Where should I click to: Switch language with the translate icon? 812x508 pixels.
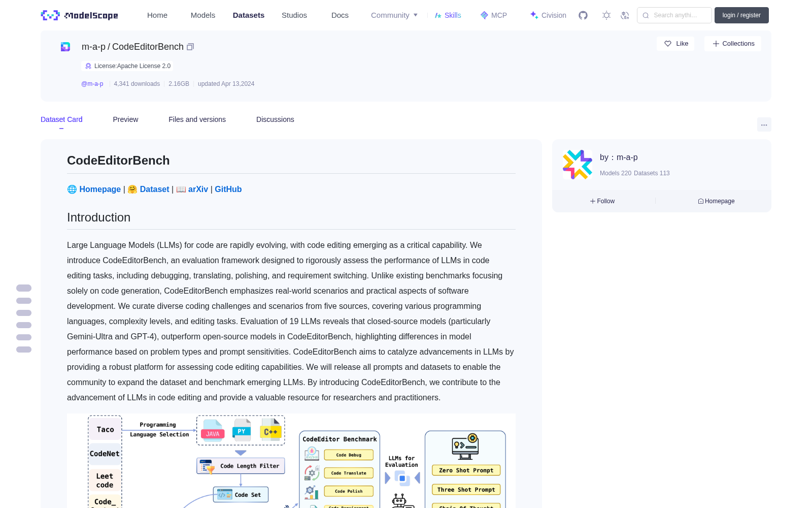625,15
